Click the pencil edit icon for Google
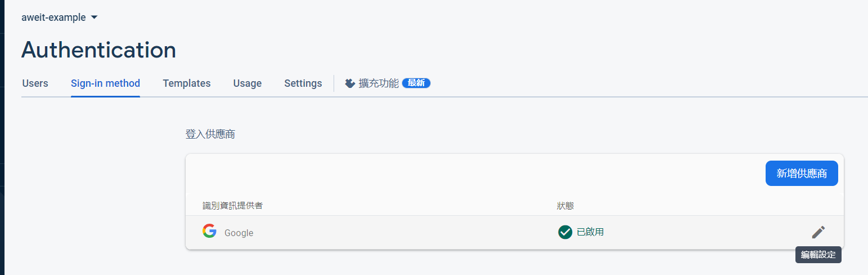The image size is (868, 275). (818, 232)
